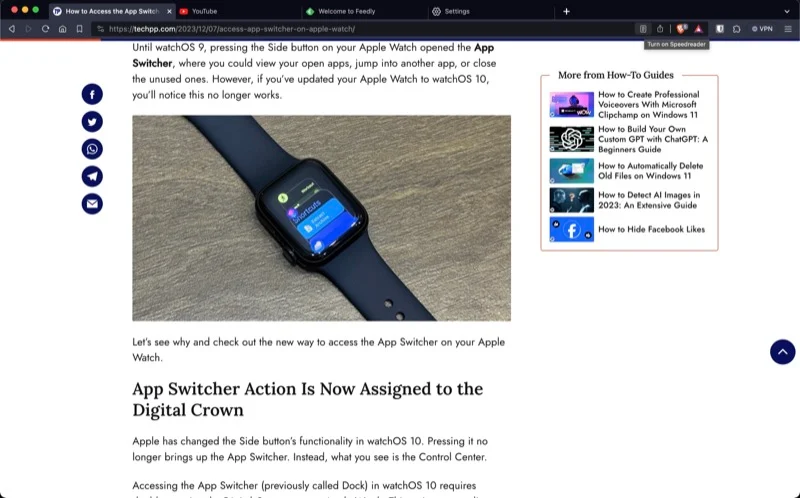Click the share page icon in address bar
Image resolution: width=800 pixels, height=498 pixels.
[660, 29]
